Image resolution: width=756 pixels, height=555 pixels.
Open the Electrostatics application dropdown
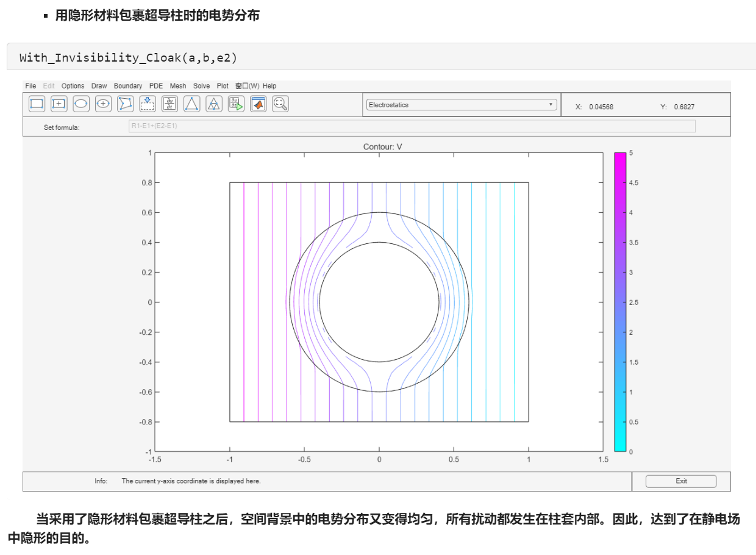[462, 105]
